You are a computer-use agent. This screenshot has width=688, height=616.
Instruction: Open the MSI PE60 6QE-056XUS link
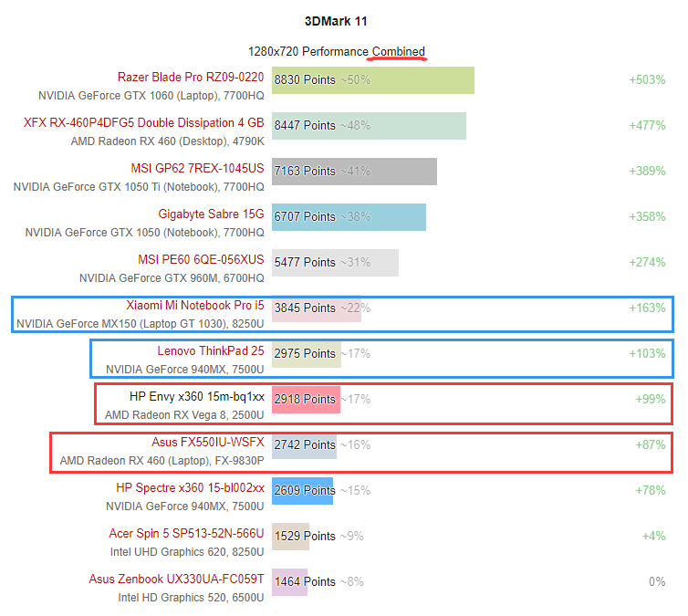[x=201, y=260]
